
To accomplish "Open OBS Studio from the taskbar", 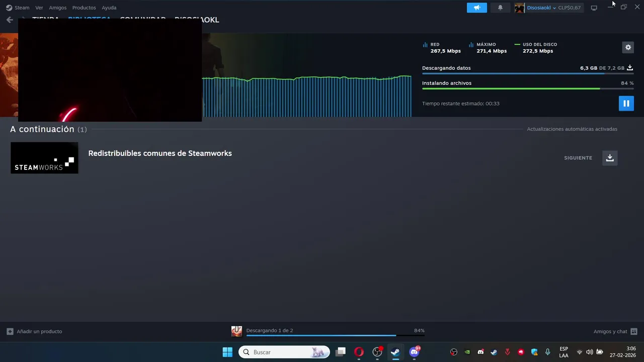I will coord(377,352).
